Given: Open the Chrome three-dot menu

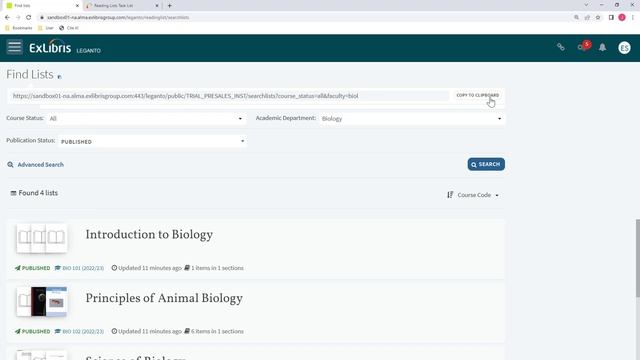Looking at the screenshot, I should [x=633, y=18].
